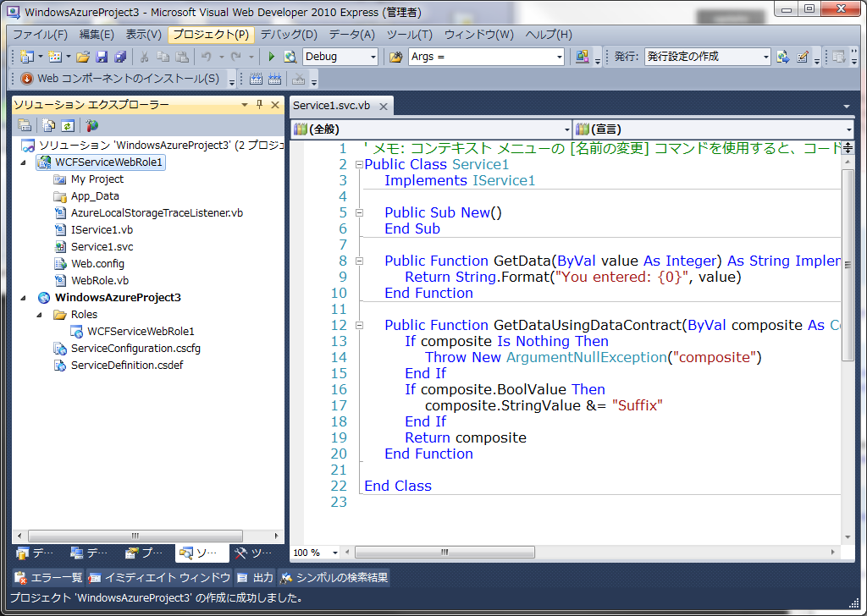Click the Refresh icon in Solution Explorer
Viewport: 867px width, 616px height.
[x=68, y=125]
